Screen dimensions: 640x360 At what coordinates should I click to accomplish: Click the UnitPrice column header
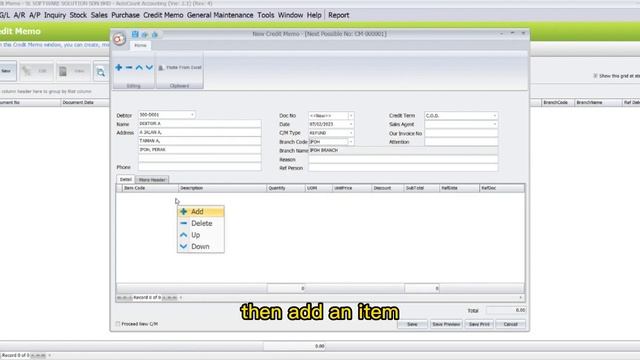point(352,188)
